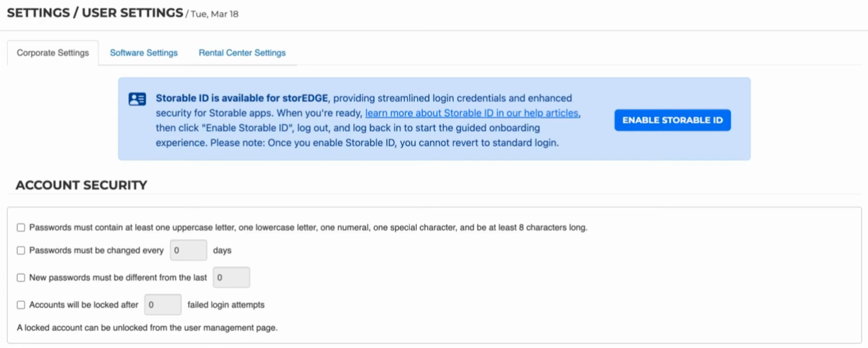This screenshot has height=348, width=868.
Task: Select the failed login attempts number field
Action: pyautogui.click(x=163, y=305)
